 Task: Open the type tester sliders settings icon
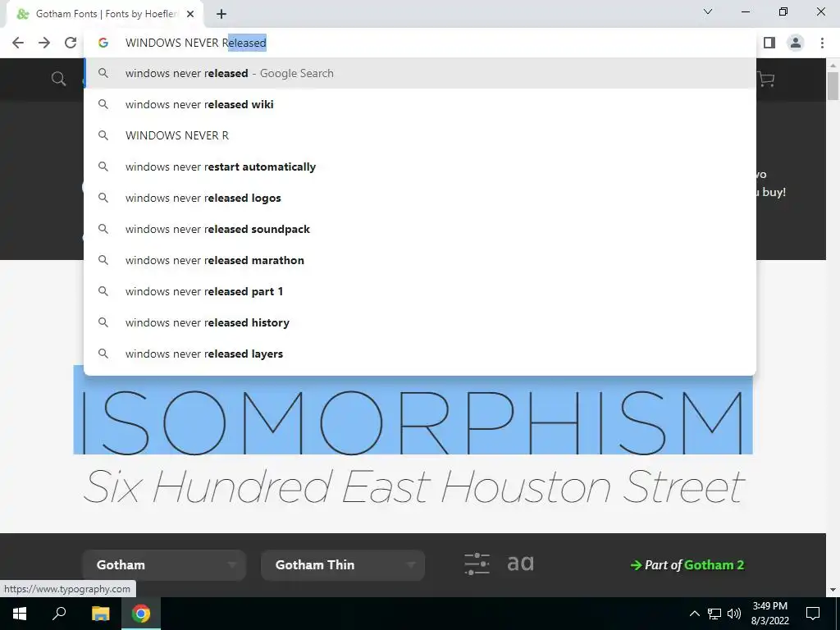[x=477, y=564]
